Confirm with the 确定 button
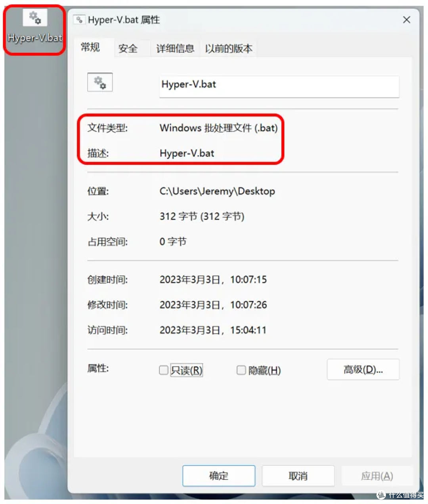The image size is (428, 504). tap(219, 476)
